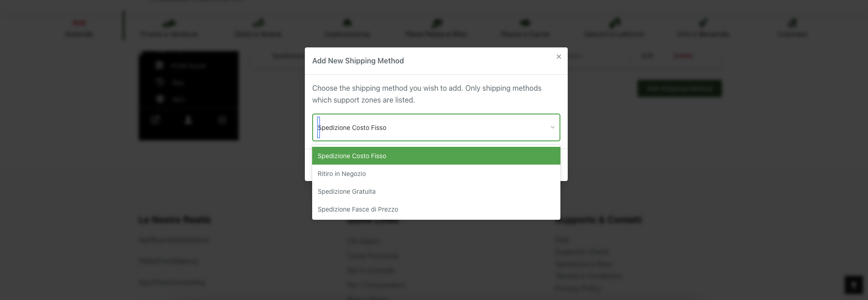Select Spedizione Fasce di Prezzo option

tap(436, 209)
